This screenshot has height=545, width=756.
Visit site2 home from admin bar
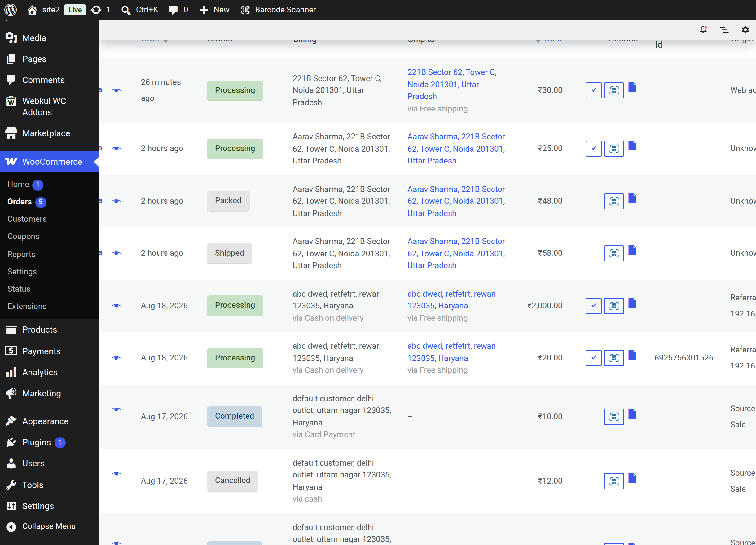pyautogui.click(x=43, y=10)
